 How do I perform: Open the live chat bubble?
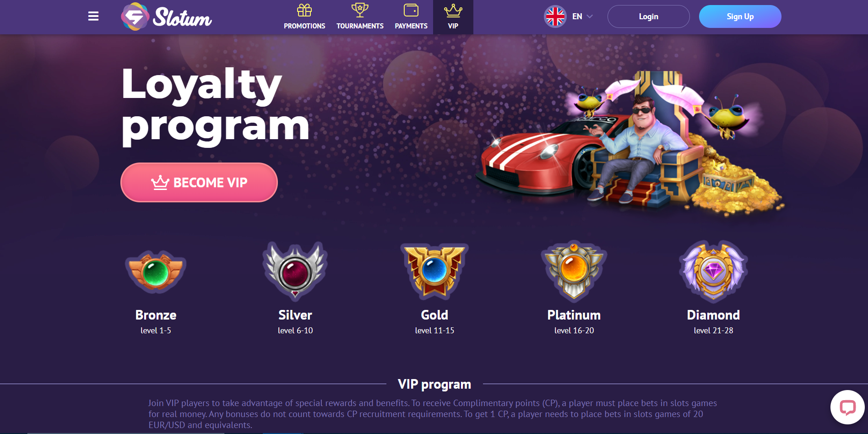tap(847, 407)
